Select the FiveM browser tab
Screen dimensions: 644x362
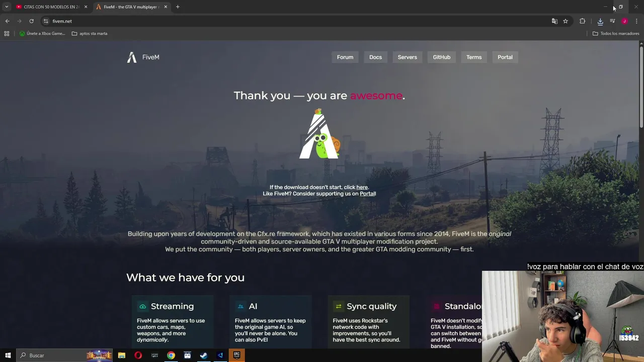[x=131, y=7]
